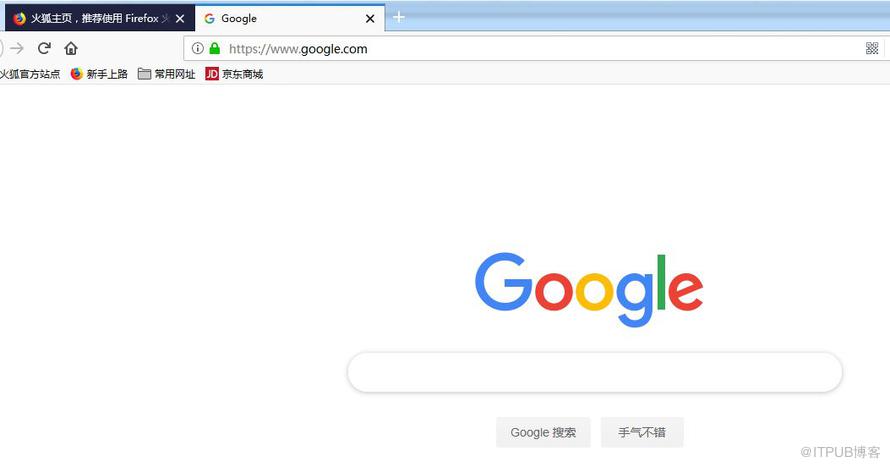Click the Google logo image
This screenshot has height=467, width=890.
coord(589,290)
